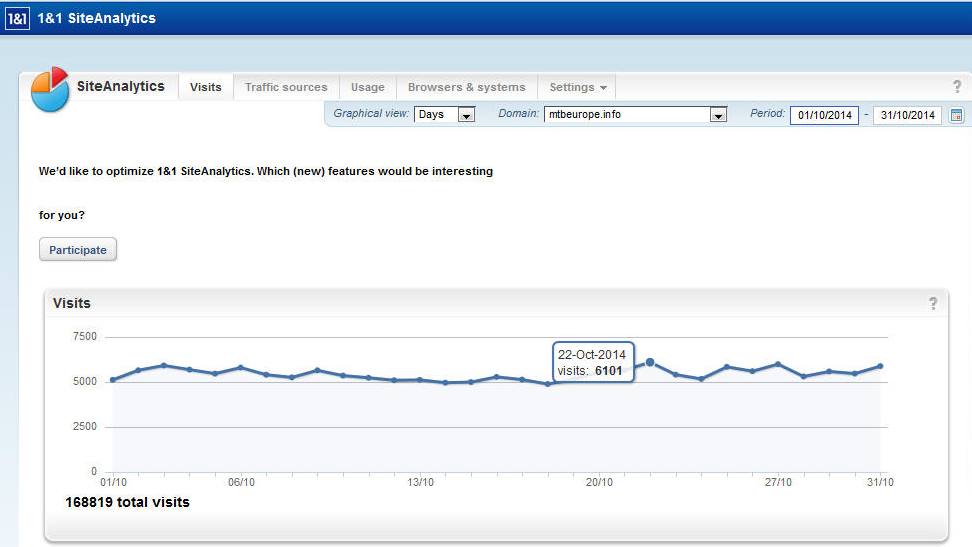Select the Visits tab
The image size is (972, 547).
point(205,87)
